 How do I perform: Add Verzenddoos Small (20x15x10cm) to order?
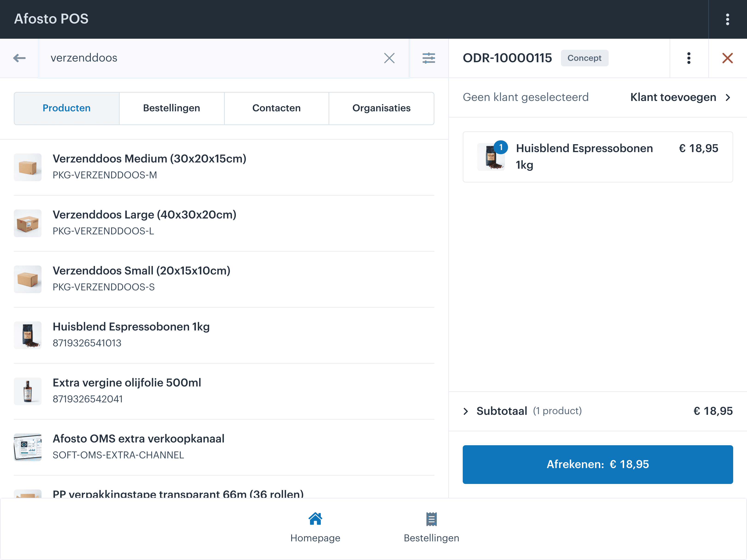coord(224,280)
